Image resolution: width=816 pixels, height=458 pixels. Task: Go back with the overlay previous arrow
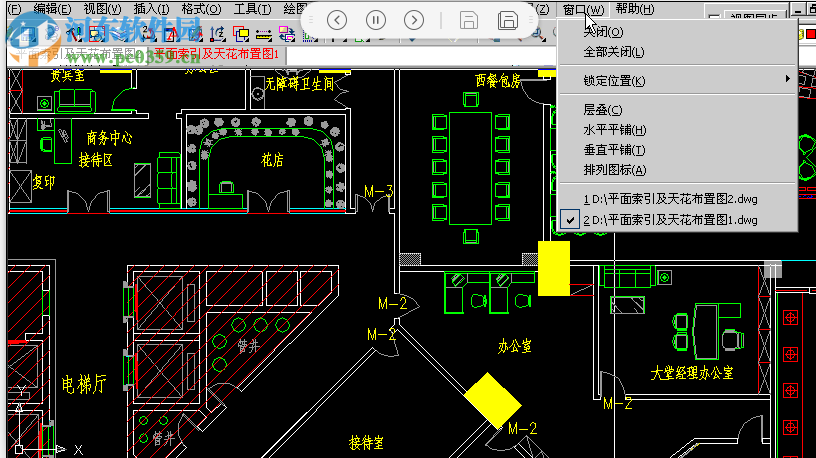click(x=337, y=20)
